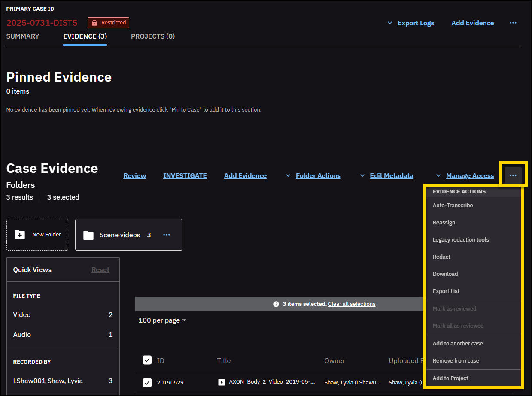Open the Scene videos folder card
532x396 pixels.
129,235
